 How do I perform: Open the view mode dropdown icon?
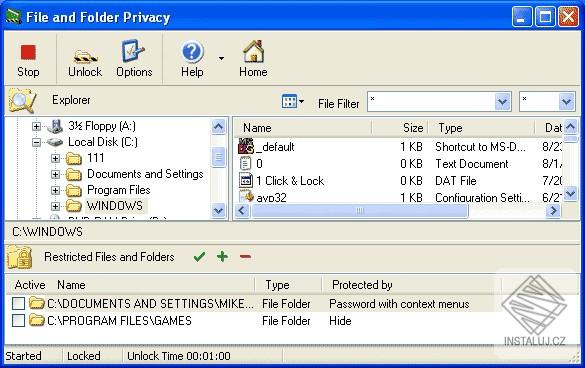(x=292, y=101)
